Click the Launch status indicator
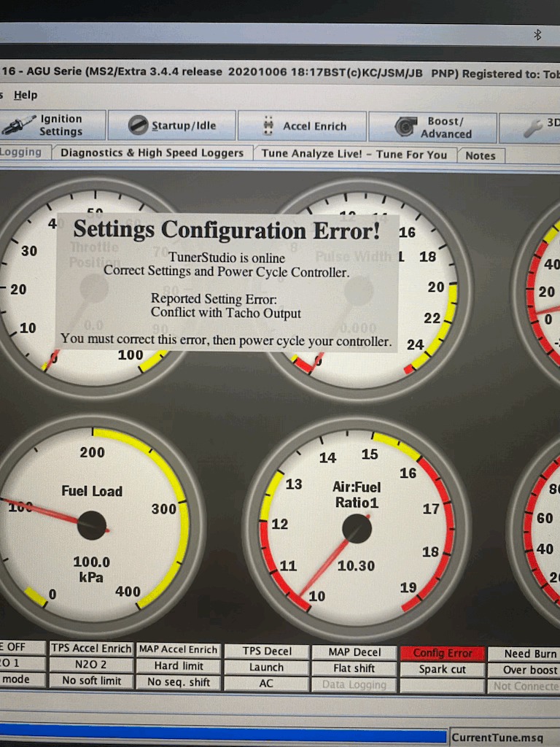Screen dimensions: 560x747 tap(266, 667)
